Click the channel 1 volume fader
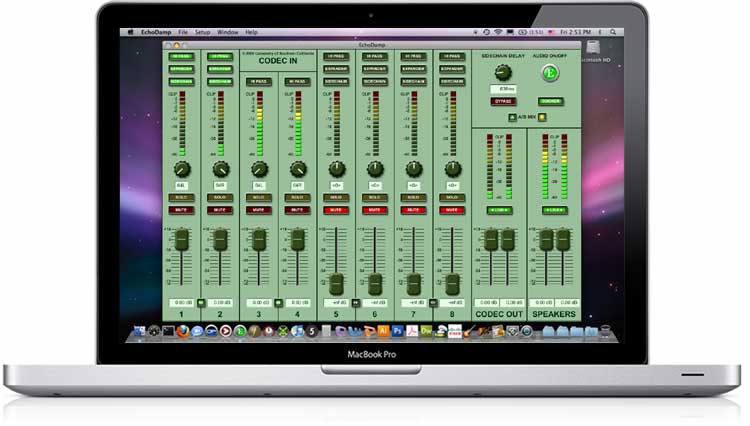750x426 pixels. point(181,240)
